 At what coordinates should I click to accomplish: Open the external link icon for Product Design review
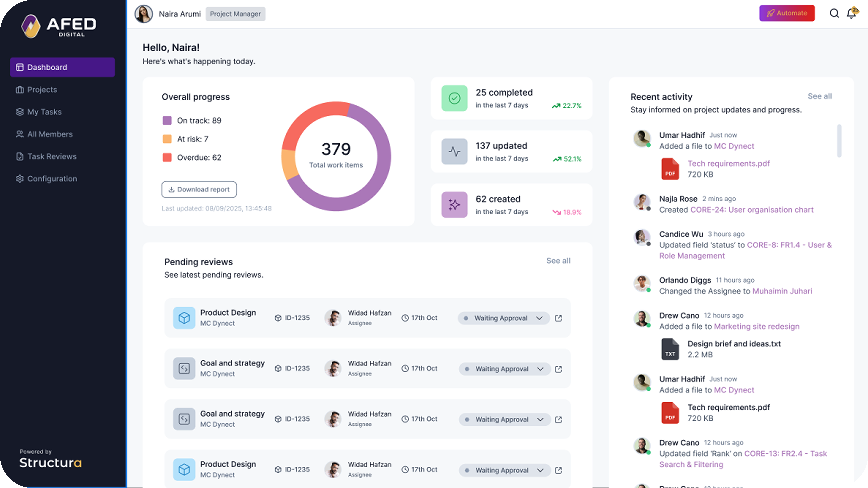(559, 318)
